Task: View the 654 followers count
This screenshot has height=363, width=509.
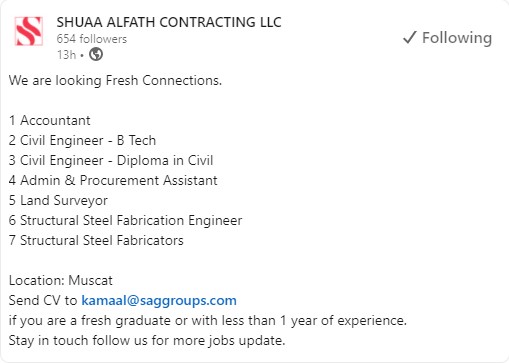Action: pos(92,39)
